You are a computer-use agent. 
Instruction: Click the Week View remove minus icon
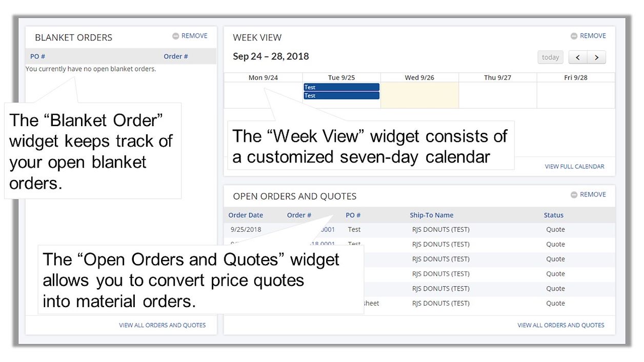(574, 36)
